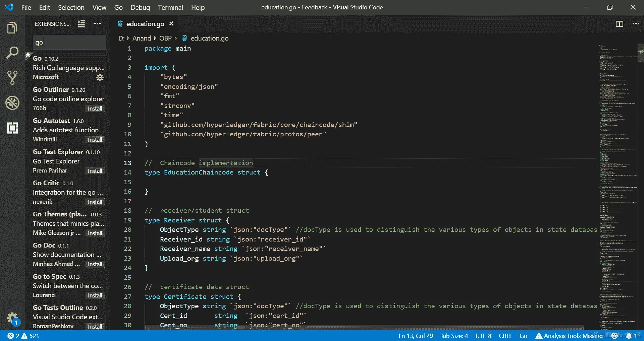644x341 pixels.
Task: Change the Go language mode in status bar
Action: 523,336
